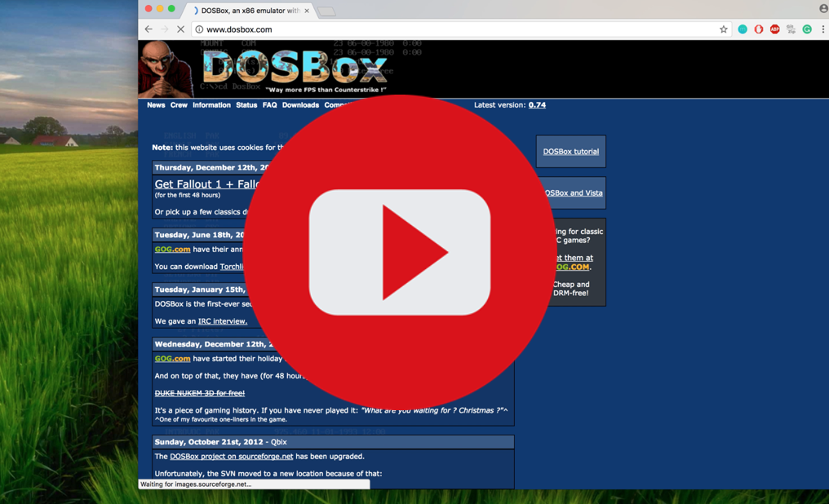Click the site info icon in address bar

coord(199,29)
